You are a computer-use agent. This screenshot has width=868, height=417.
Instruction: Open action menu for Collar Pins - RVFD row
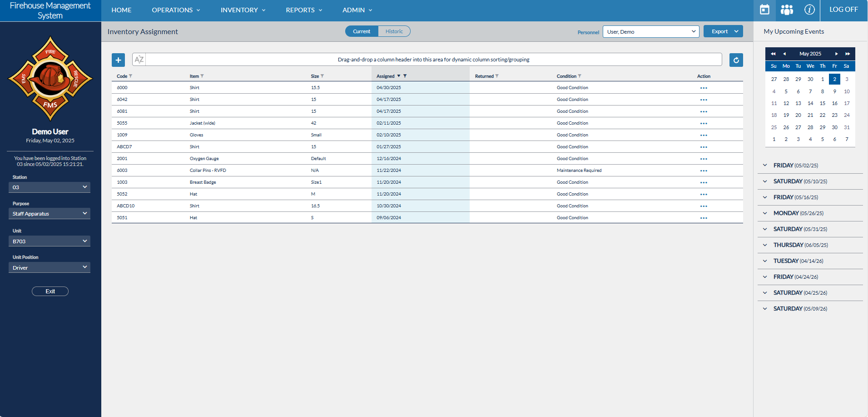(704, 171)
